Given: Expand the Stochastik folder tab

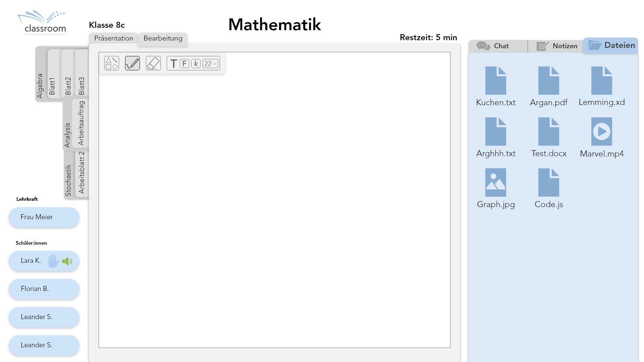Looking at the screenshot, I should click(68, 180).
